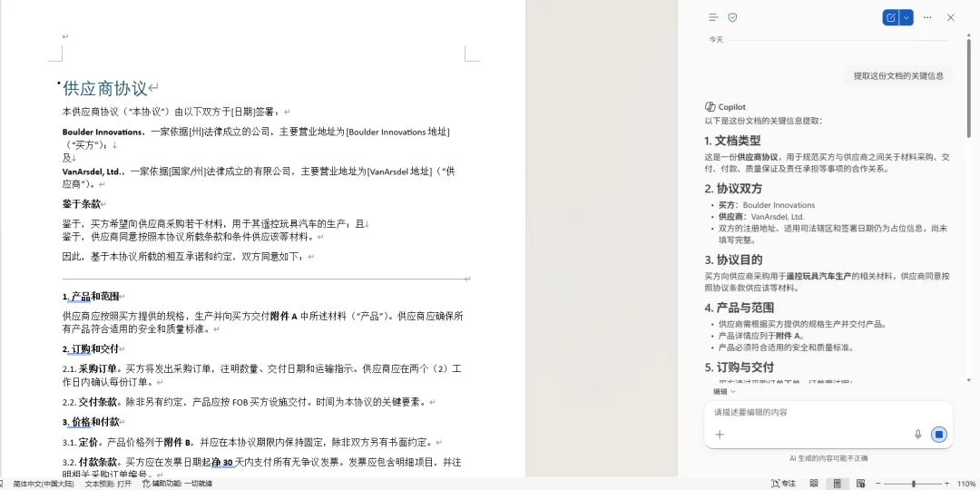Screen dimensions: 980x490
Task: Focus the 请描述要编辑的内容 prompt input
Action: coord(828,413)
